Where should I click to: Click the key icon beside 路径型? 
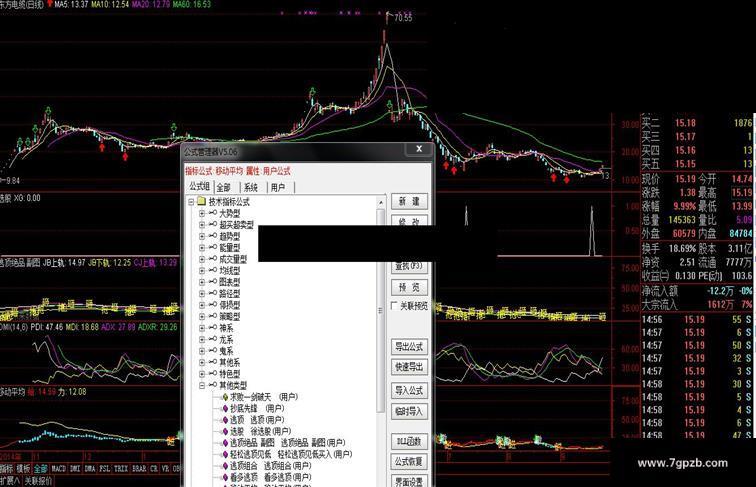(213, 293)
